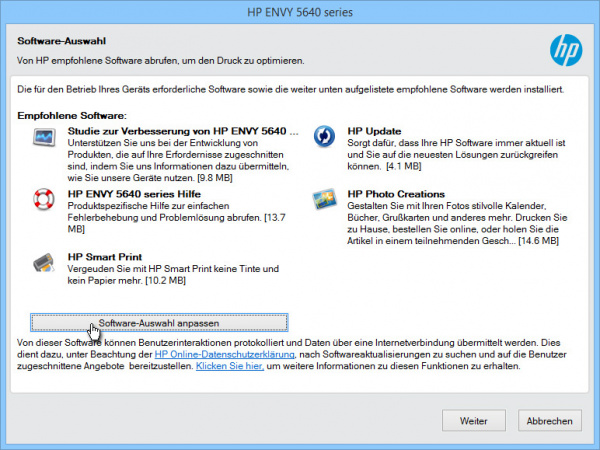Click the HP Update blue arrow icon
This screenshot has height=450, width=600.
[x=325, y=137]
